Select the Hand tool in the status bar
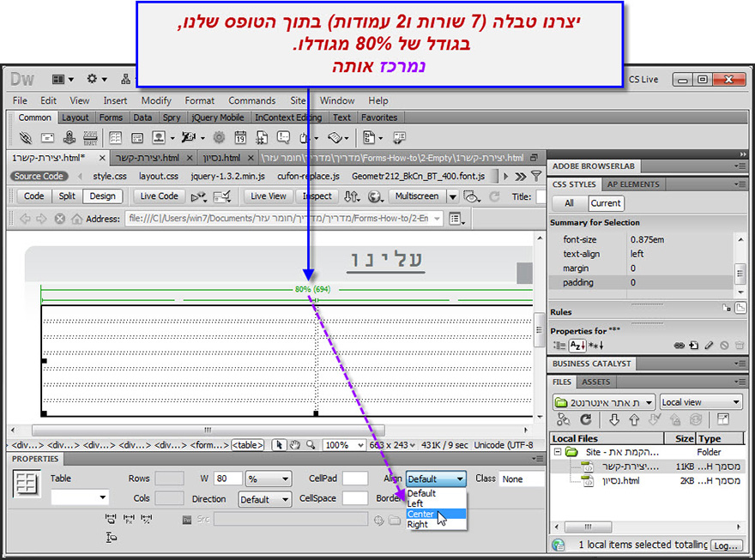Screen dimensions: 755x560 (295, 445)
